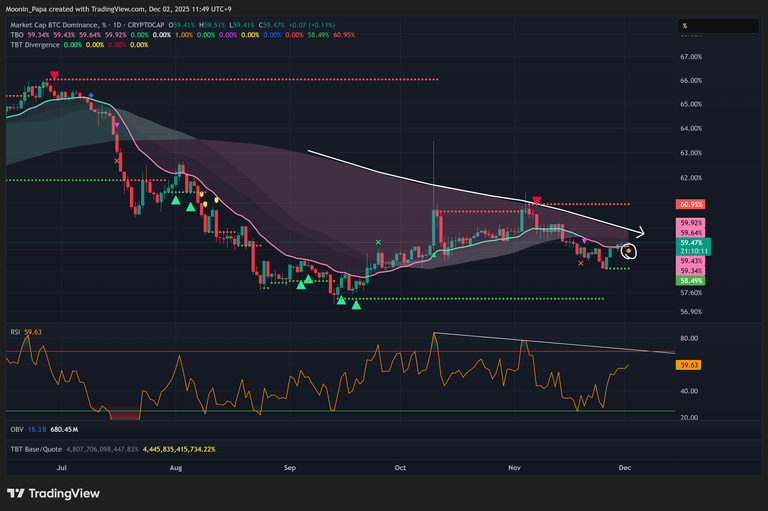
Task: Click the green X marker in late September
Action: 378,242
